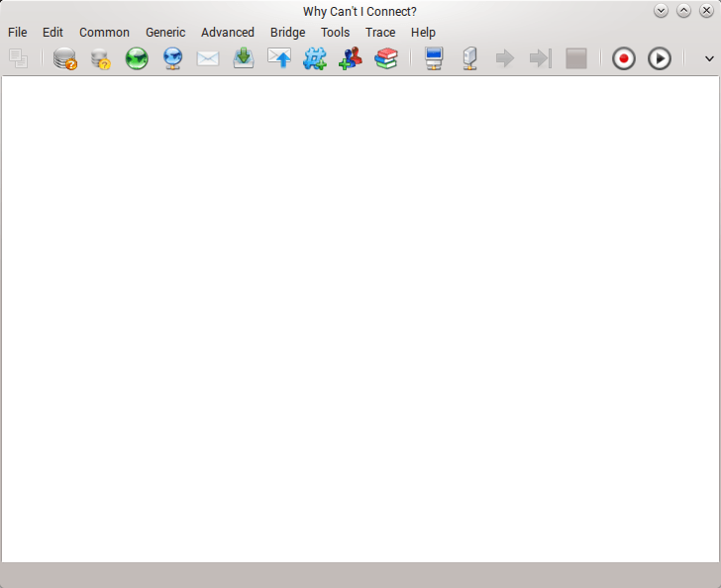Open the Tools menu
This screenshot has height=588, width=721.
[335, 33]
